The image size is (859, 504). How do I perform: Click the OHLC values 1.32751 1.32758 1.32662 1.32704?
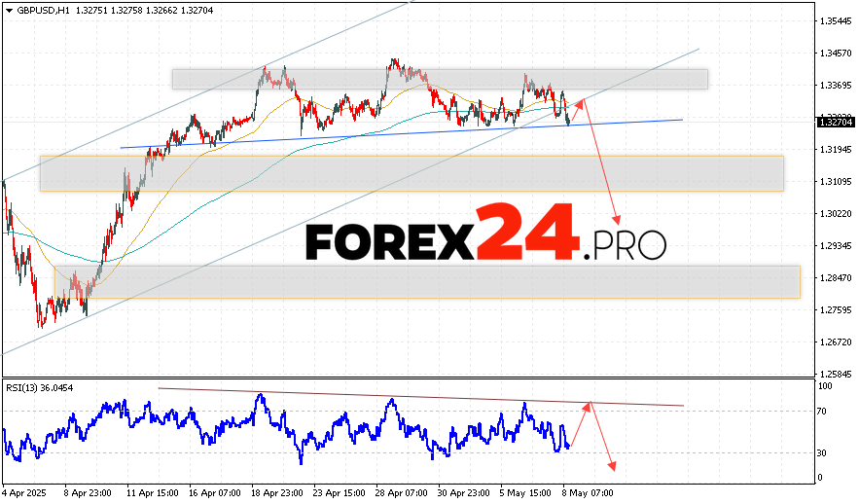pos(143,11)
